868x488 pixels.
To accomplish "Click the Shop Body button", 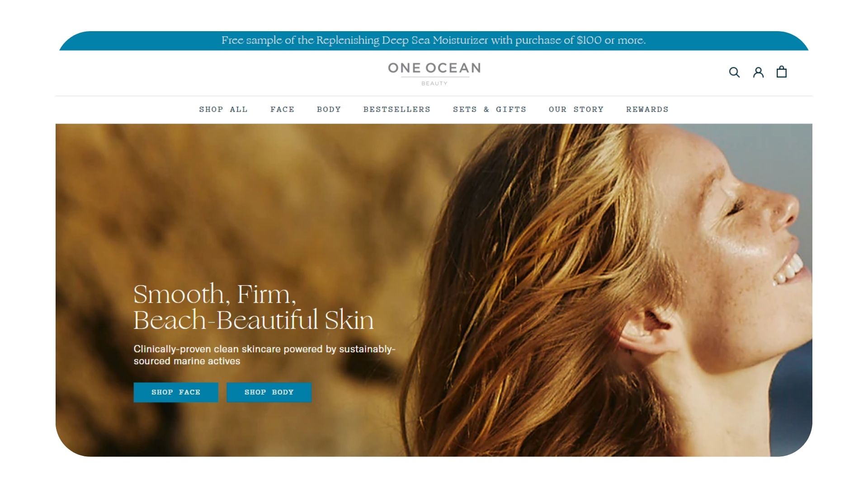I will point(269,392).
